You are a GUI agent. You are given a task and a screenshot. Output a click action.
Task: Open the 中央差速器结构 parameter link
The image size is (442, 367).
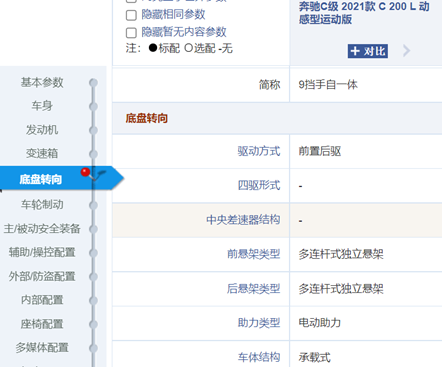pyautogui.click(x=243, y=220)
